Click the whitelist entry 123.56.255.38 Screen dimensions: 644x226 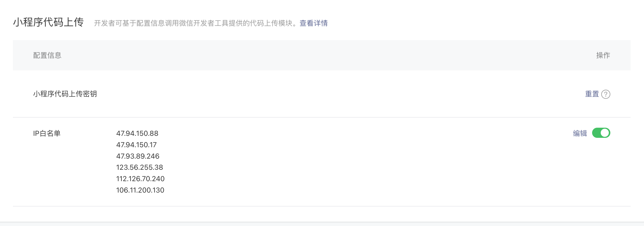coord(139,167)
